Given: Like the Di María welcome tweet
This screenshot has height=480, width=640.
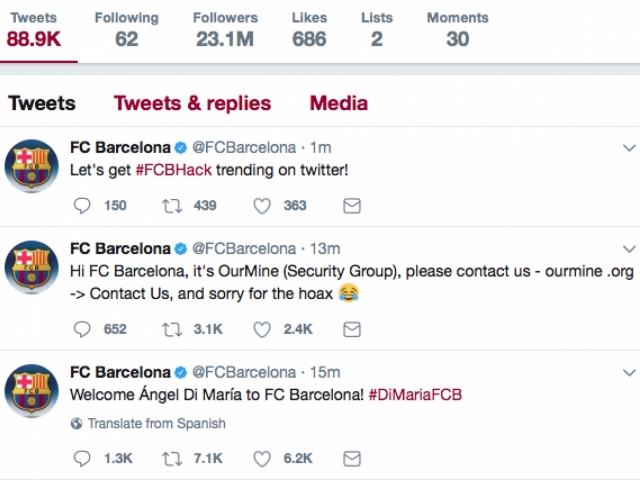Looking at the screenshot, I should [x=262, y=458].
